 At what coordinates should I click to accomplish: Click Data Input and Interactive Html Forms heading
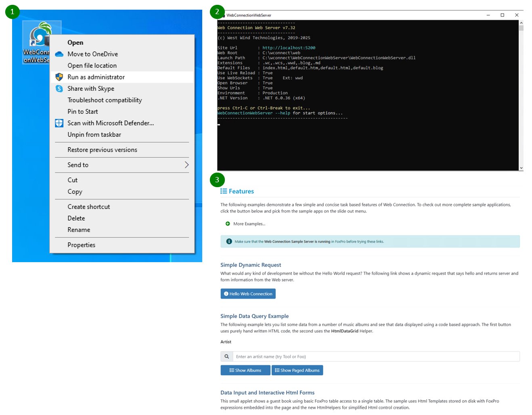click(x=267, y=392)
